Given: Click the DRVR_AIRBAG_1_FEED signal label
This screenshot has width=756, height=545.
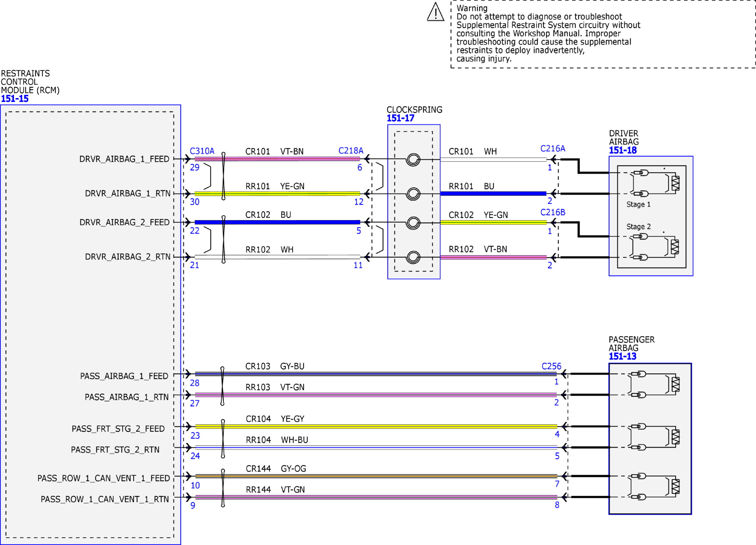Looking at the screenshot, I should [x=124, y=159].
